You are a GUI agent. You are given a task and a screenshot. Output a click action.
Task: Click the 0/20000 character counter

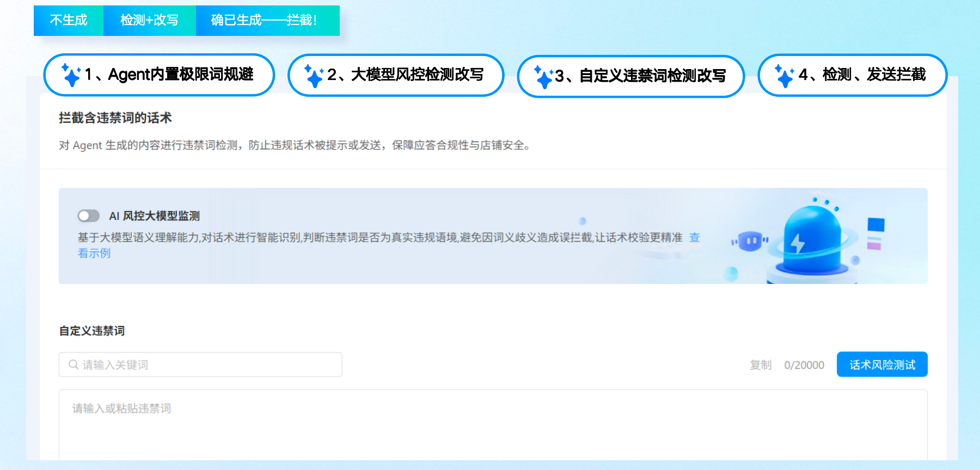[x=804, y=365]
